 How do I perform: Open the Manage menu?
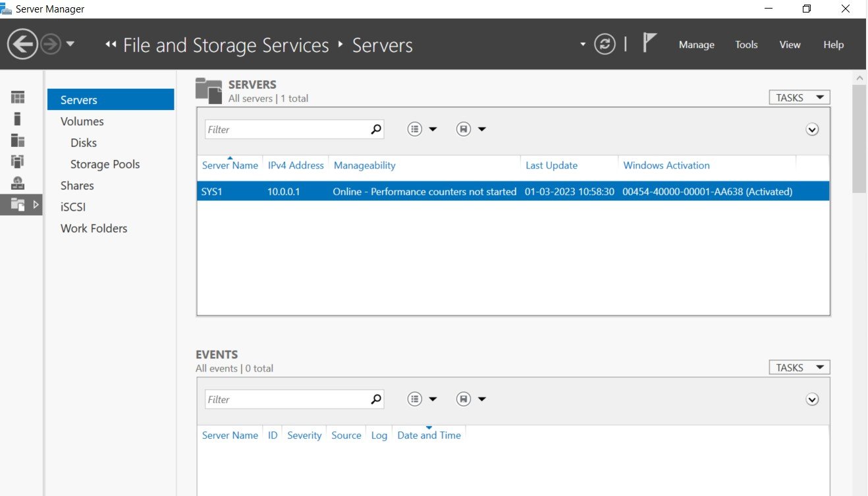pyautogui.click(x=697, y=45)
